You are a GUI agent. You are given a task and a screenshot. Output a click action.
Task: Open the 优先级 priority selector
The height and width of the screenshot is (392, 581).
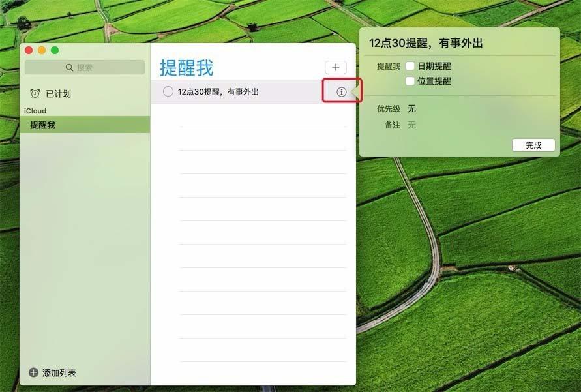pos(412,109)
